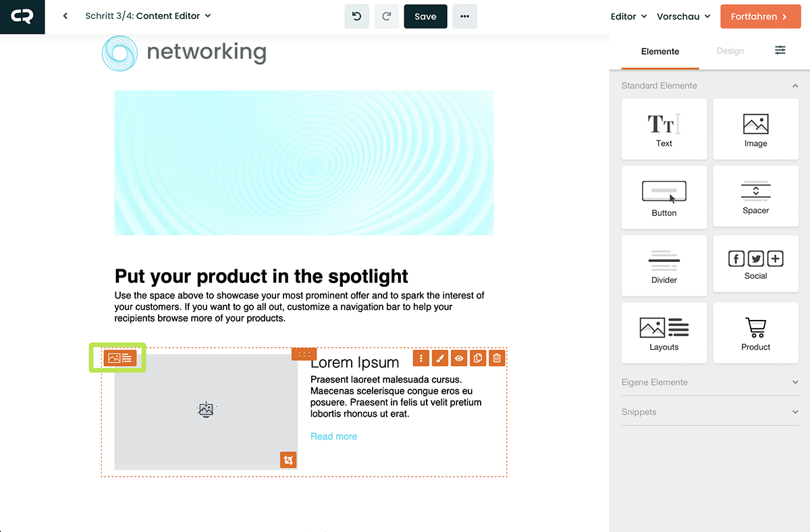This screenshot has width=810, height=532.
Task: Click the redo arrow icon
Action: click(x=387, y=16)
